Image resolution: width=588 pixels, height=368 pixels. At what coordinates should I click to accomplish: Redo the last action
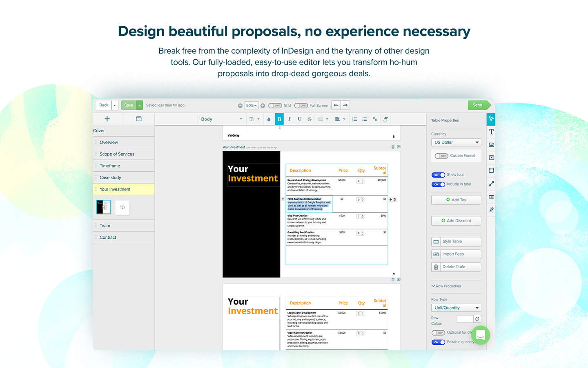click(x=345, y=105)
